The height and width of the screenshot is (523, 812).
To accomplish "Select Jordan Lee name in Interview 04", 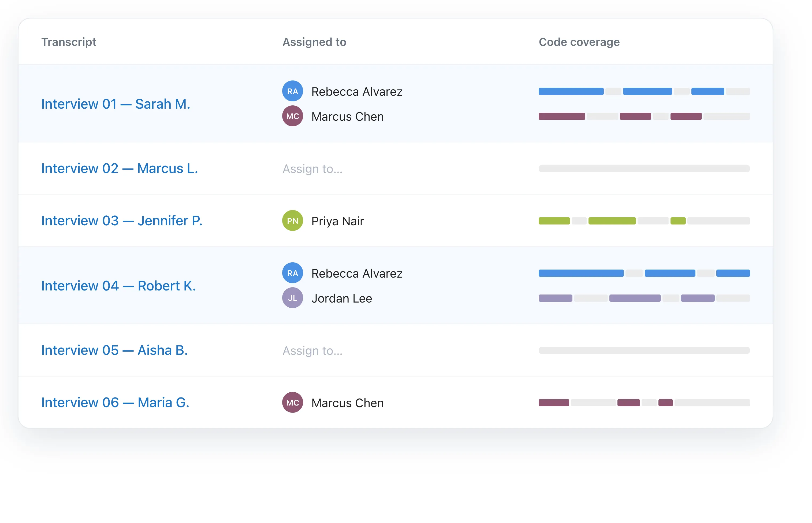I will (342, 299).
